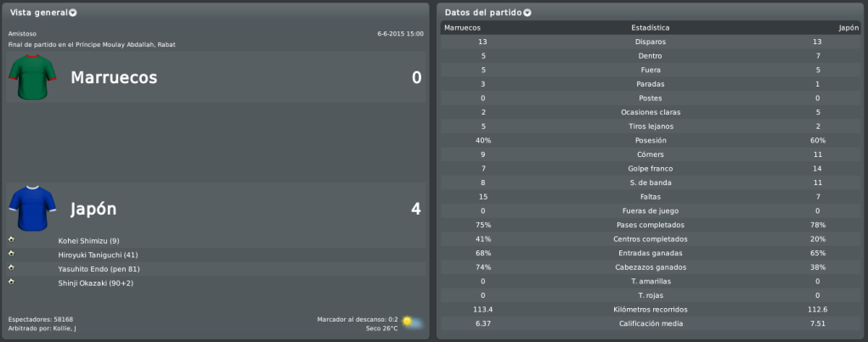Select scorer Kohei Shimizu (9)
The image size is (868, 342).
pos(88,241)
